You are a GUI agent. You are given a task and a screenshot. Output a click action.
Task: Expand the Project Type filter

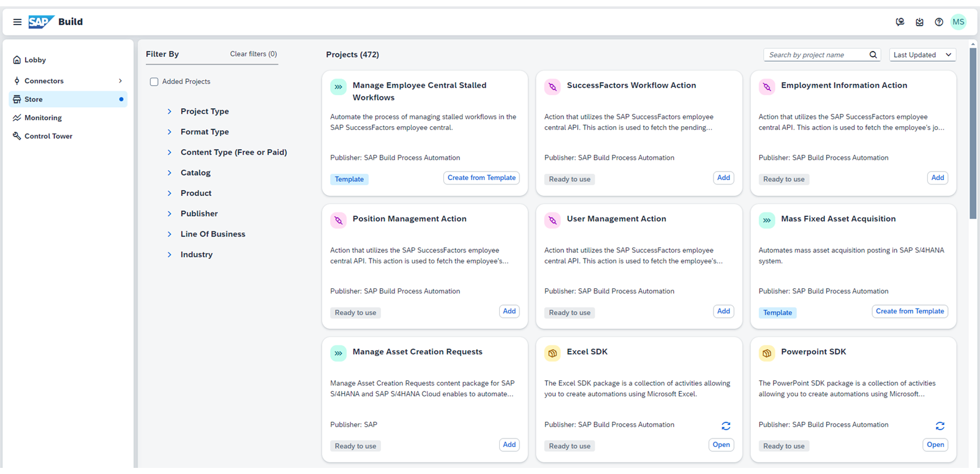click(170, 111)
